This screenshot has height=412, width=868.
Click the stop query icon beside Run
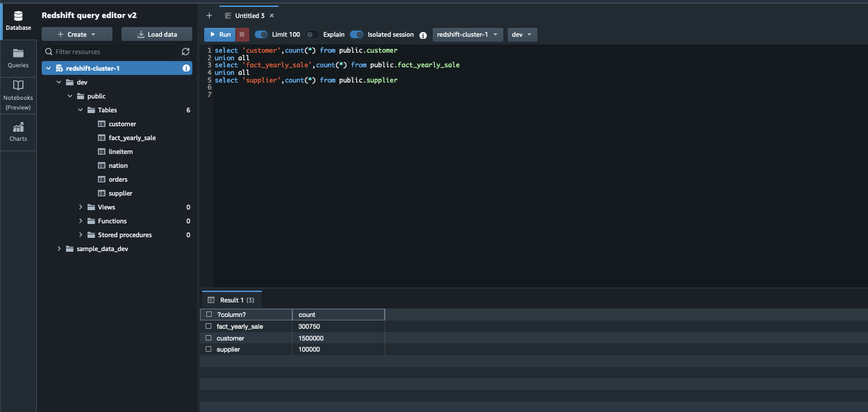coord(242,33)
